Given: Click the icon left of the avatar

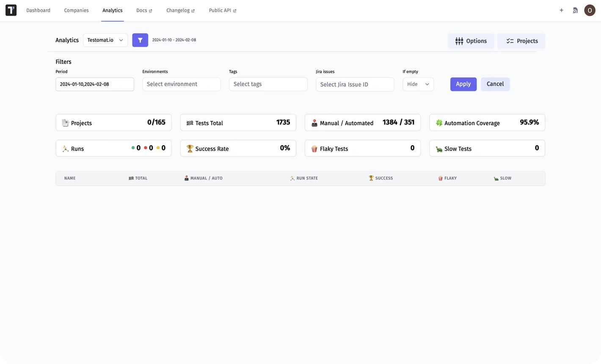Looking at the screenshot, I should (x=575, y=11).
